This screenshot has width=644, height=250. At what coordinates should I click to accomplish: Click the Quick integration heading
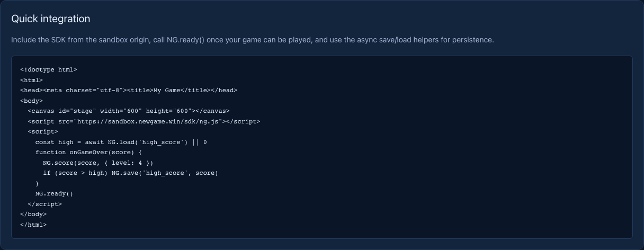51,19
